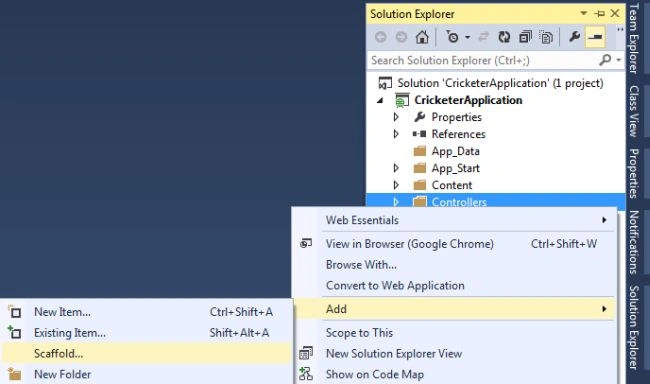Refresh the Solution Explorer
This screenshot has height=384, width=650.
coord(504,37)
